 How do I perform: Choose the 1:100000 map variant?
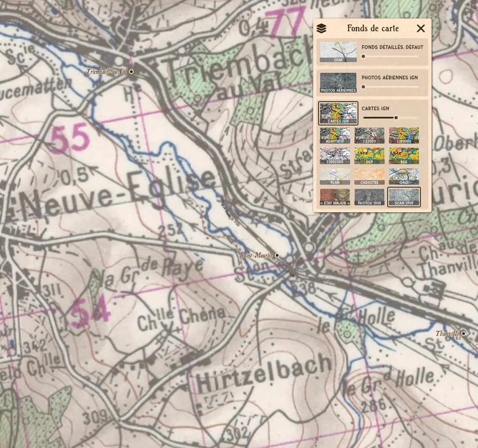(404, 135)
